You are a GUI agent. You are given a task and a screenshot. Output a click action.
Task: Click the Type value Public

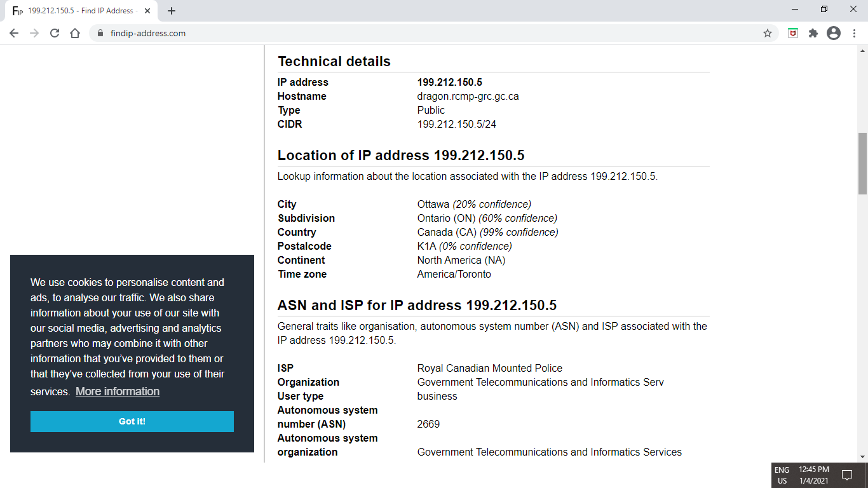pos(431,111)
